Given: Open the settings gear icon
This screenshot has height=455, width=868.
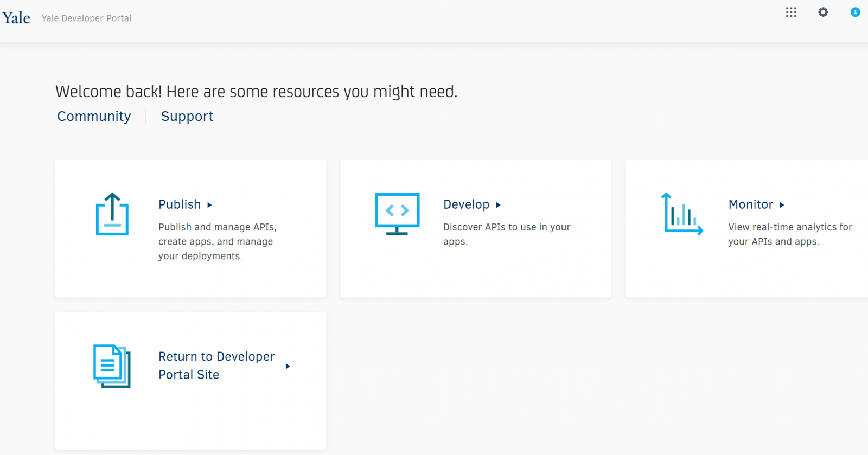Looking at the screenshot, I should coord(823,12).
